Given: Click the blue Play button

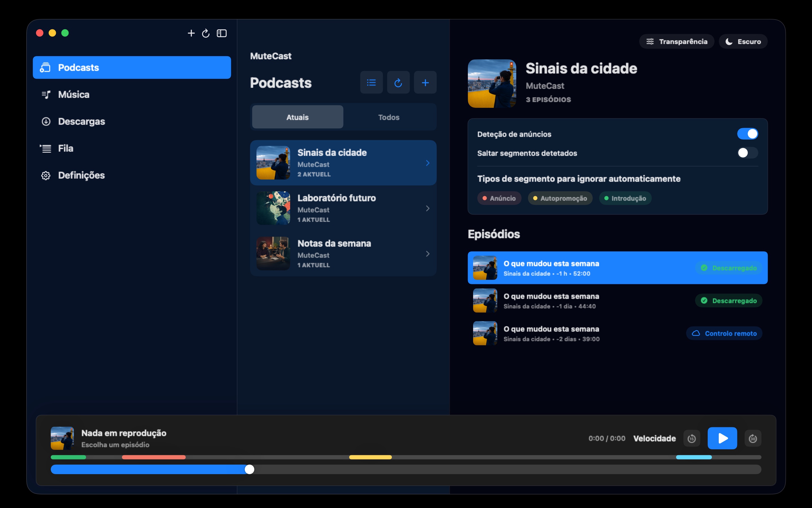Looking at the screenshot, I should pyautogui.click(x=722, y=438).
